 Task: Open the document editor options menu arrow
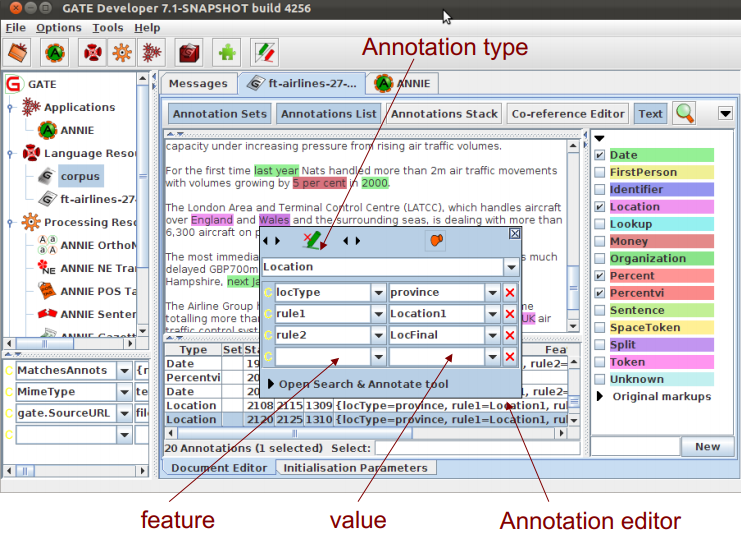(726, 113)
